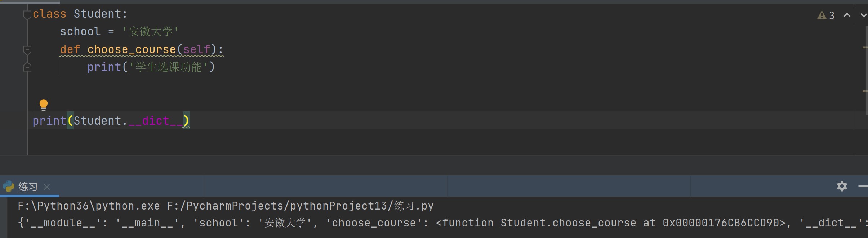Image resolution: width=868 pixels, height=238 pixels.
Task: Click the __dict__ attribute in editor
Action: tap(155, 121)
